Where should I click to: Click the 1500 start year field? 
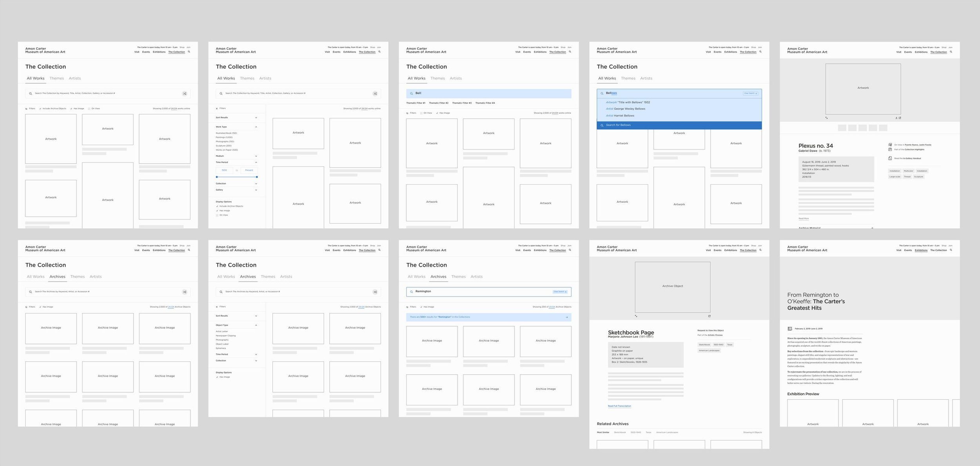click(x=224, y=170)
